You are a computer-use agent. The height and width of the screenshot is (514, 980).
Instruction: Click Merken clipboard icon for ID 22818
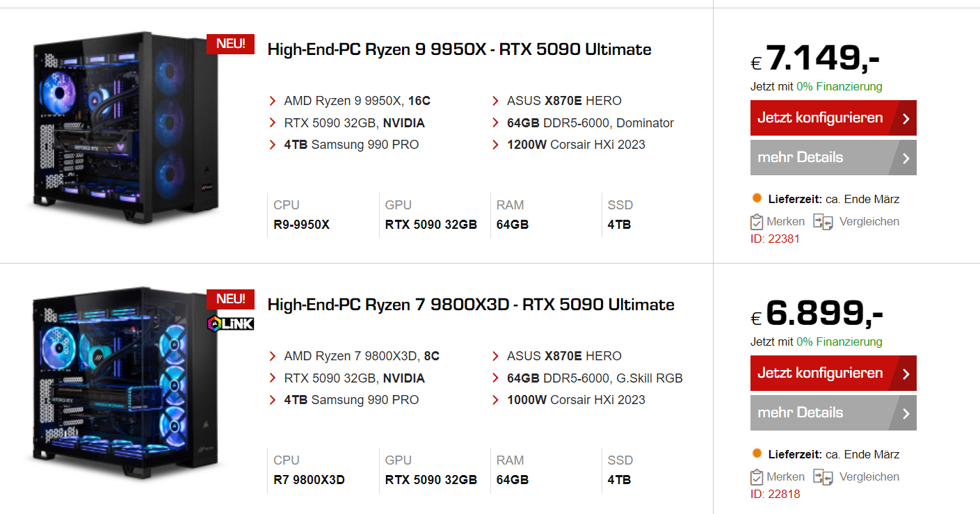(x=757, y=477)
